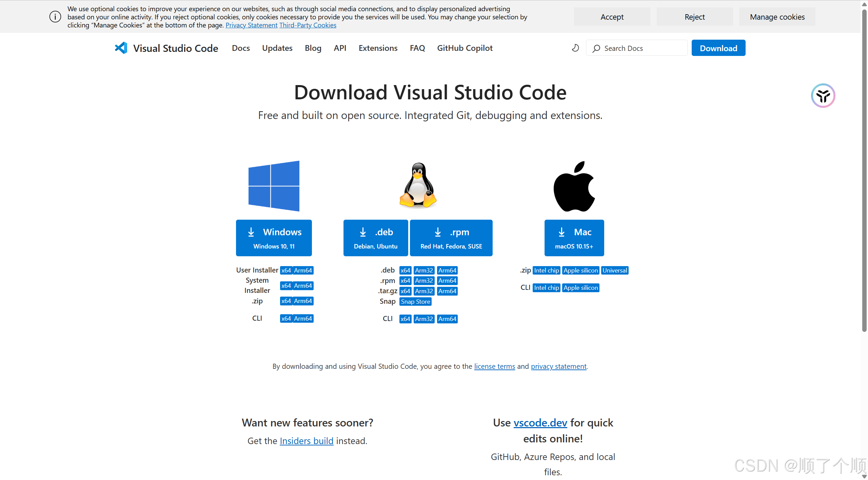
Task: Click the Search Docs input field
Action: (637, 48)
